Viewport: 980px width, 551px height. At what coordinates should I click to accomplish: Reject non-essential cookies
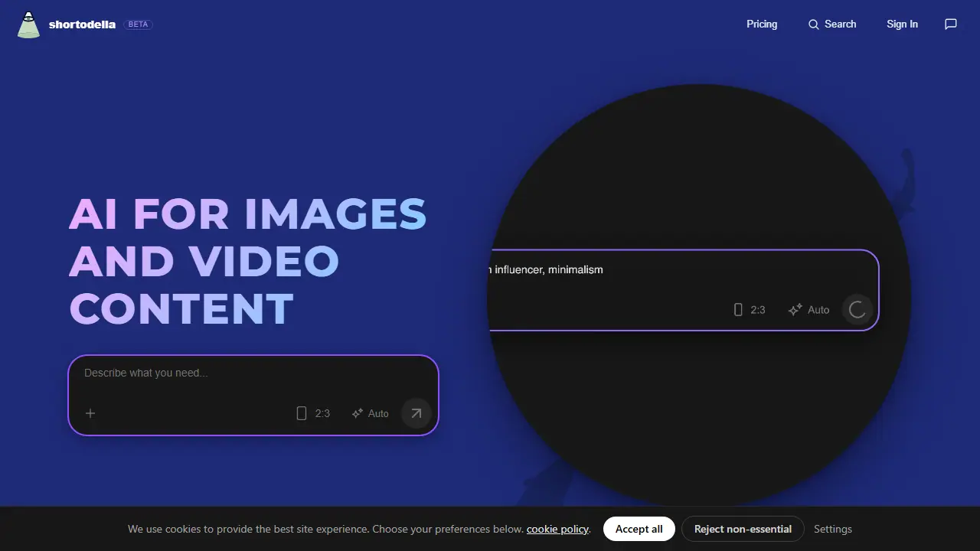pos(743,529)
